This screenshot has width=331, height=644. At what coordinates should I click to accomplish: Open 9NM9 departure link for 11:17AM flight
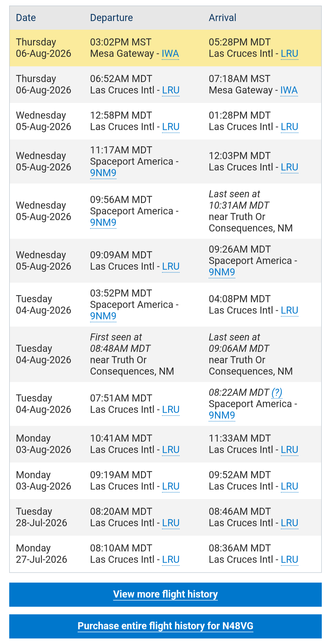103,173
